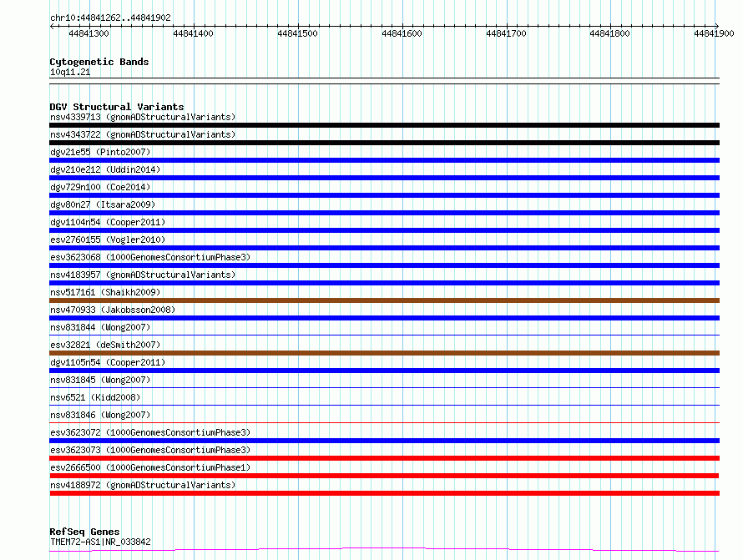Click the brown bar under nsv517161 (Shaikh2009)
Screen dimensions: 743x560
coord(384,300)
